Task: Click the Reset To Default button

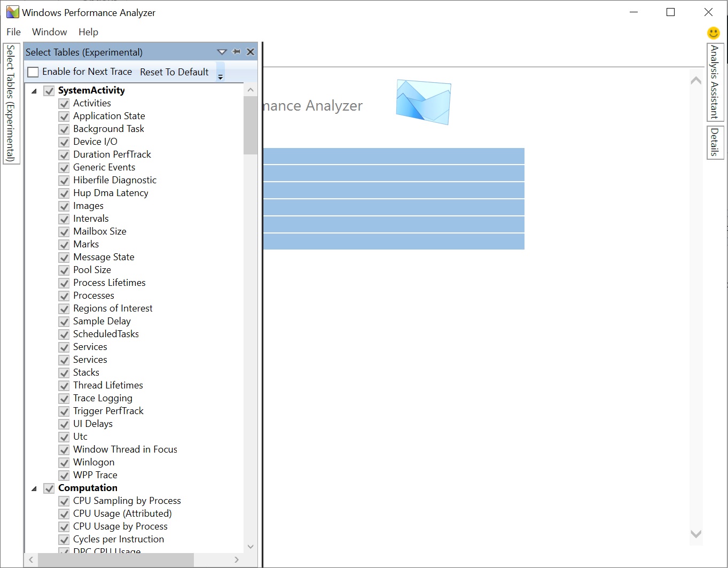Action: click(x=174, y=72)
